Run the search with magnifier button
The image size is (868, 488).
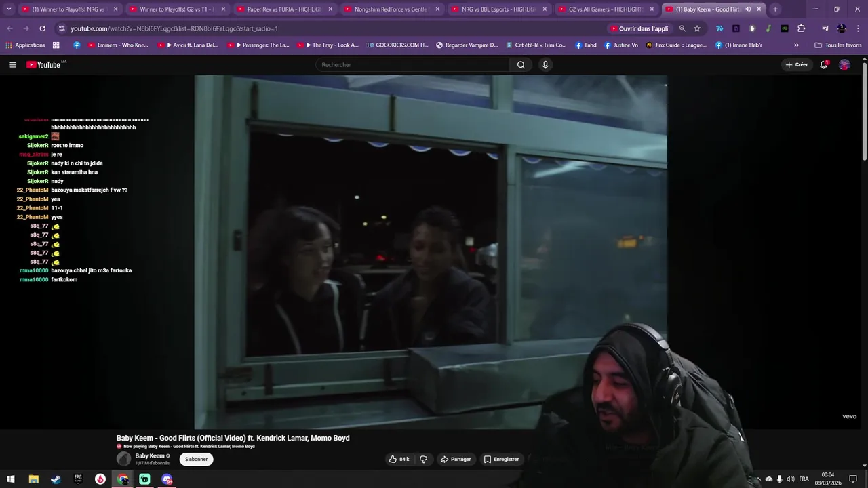[521, 64]
